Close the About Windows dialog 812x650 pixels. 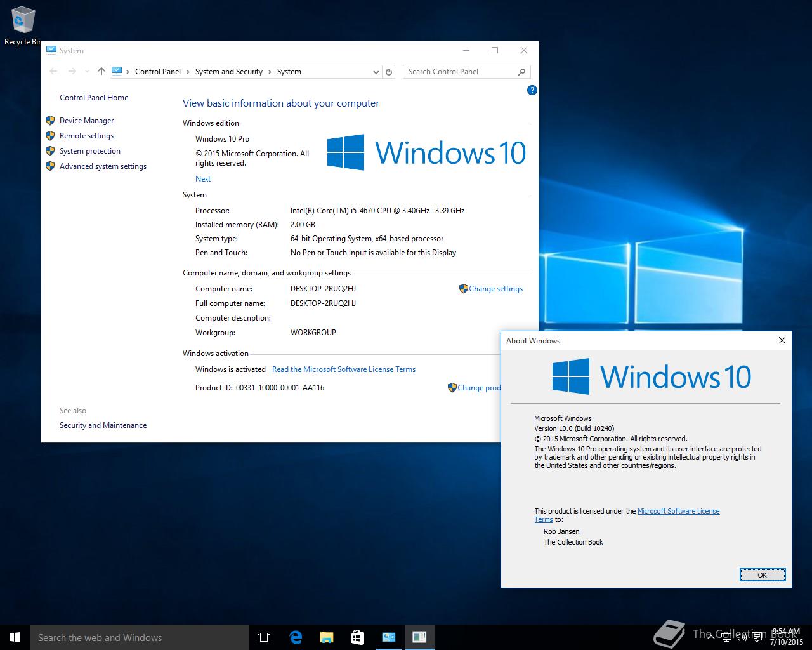(x=782, y=341)
